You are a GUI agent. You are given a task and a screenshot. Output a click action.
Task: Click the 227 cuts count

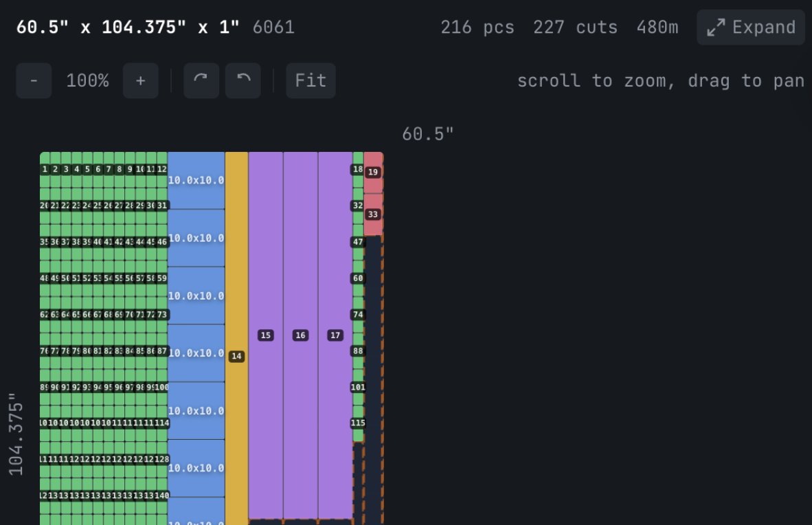tap(576, 27)
